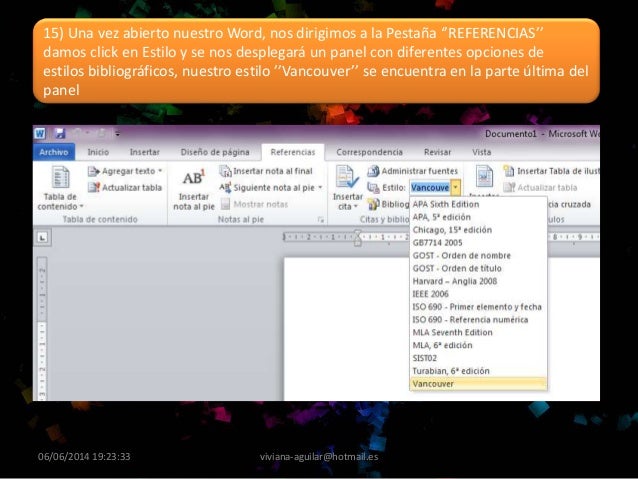Choose Vancouver style at list bottom

(478, 384)
